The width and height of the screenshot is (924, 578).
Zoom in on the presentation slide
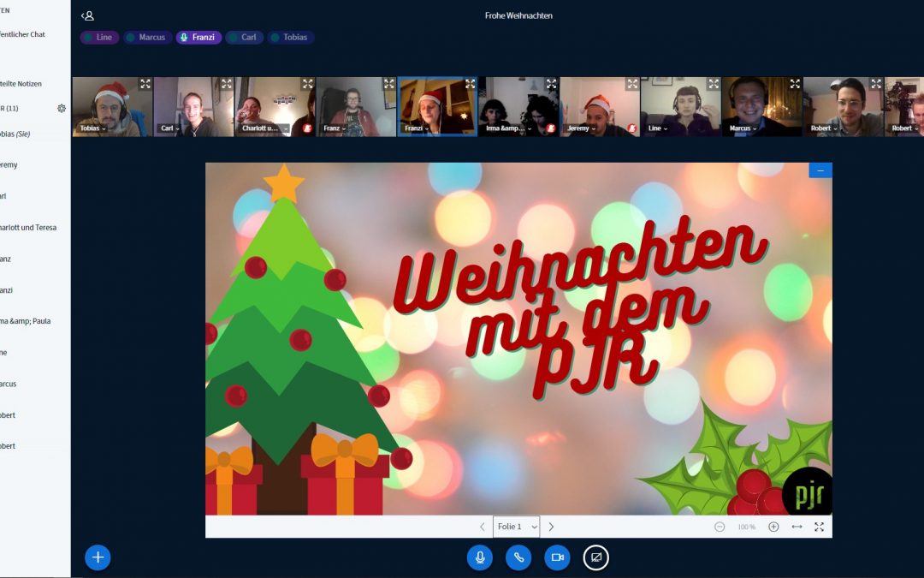[772, 527]
